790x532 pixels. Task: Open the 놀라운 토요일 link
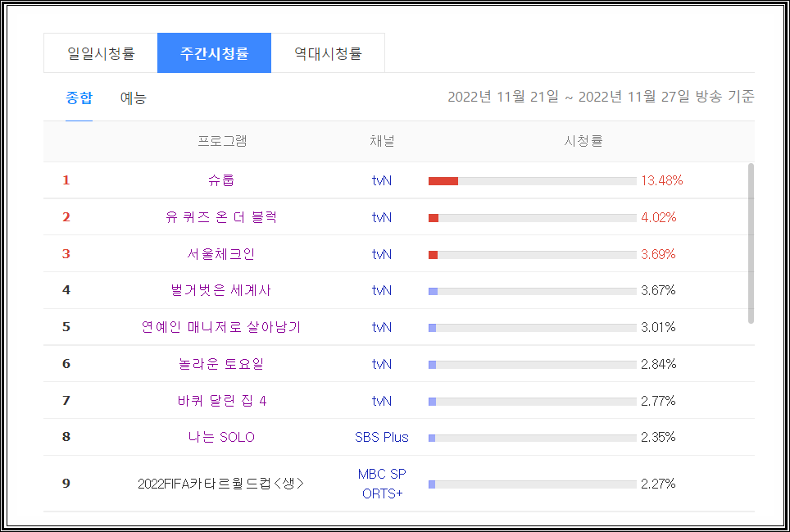tap(221, 364)
